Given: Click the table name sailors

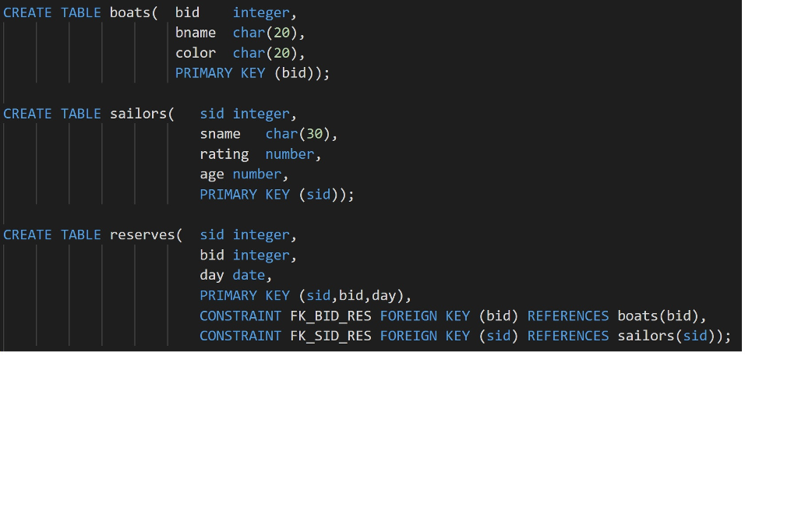Looking at the screenshot, I should pos(139,114).
